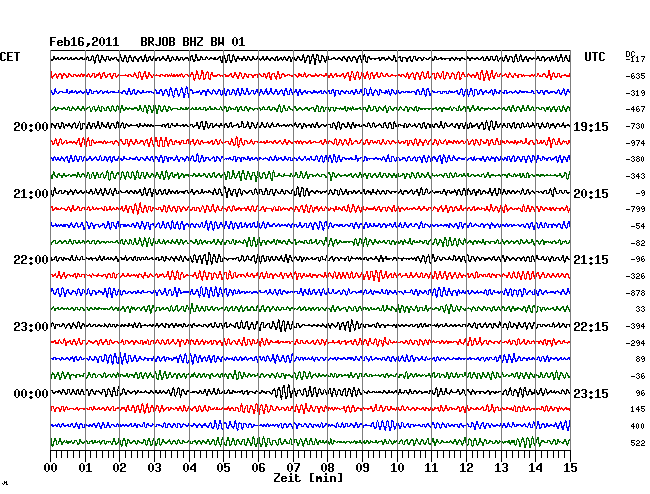Select the 22:00 CET time label
Viewport: 650px width, 494px height.
pos(31,260)
